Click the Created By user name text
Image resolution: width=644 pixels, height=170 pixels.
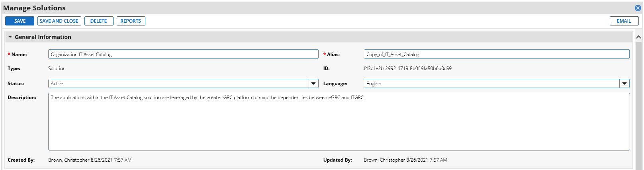[69, 160]
